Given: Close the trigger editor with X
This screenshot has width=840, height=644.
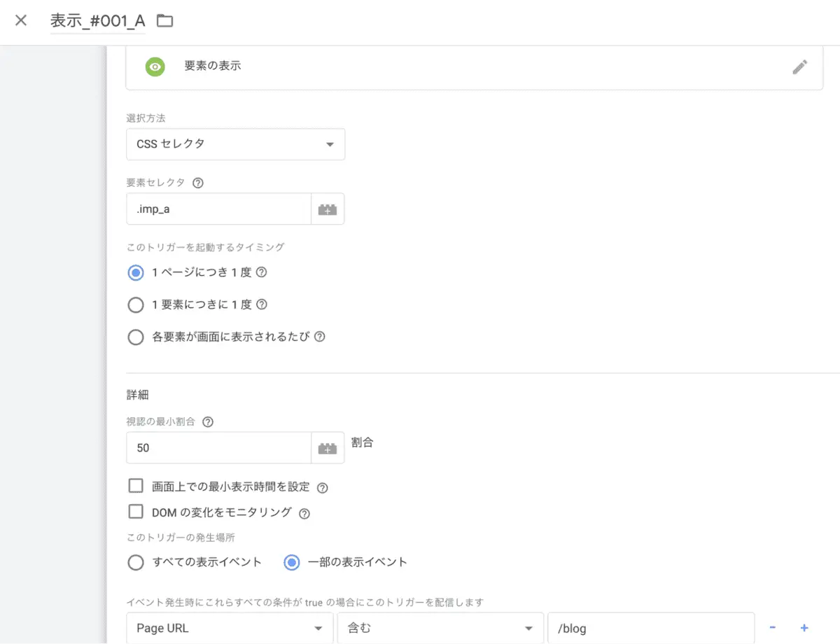Looking at the screenshot, I should [x=21, y=20].
